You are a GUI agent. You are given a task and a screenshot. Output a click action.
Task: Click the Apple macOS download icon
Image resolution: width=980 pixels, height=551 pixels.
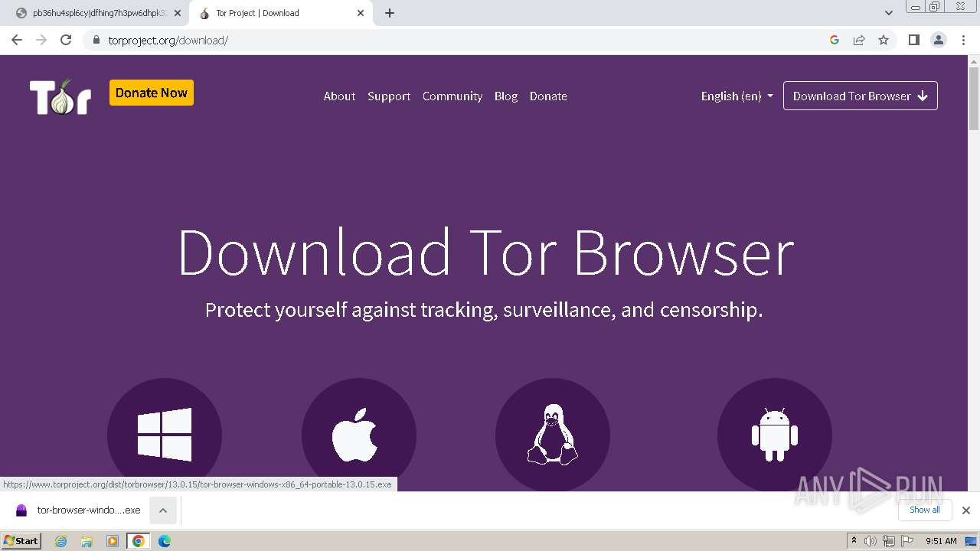tap(359, 435)
